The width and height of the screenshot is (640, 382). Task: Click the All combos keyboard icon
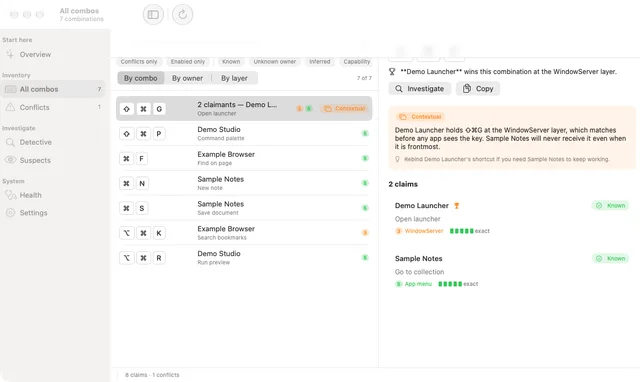tap(10, 89)
